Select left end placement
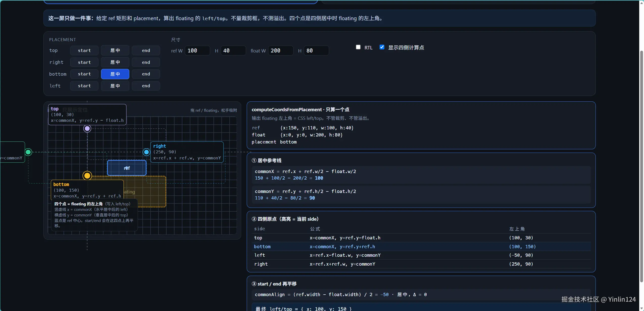The image size is (644, 311). point(146,86)
